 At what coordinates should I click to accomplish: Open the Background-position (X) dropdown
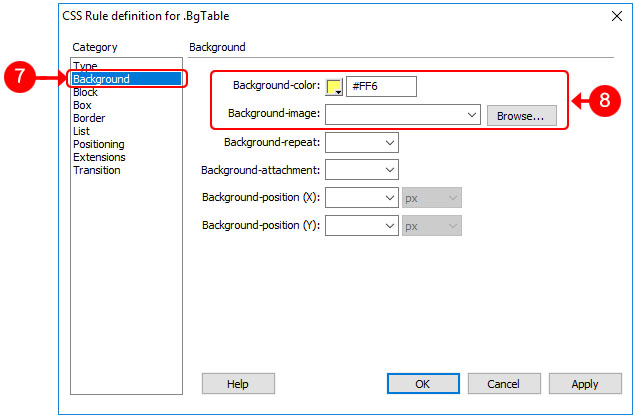389,199
